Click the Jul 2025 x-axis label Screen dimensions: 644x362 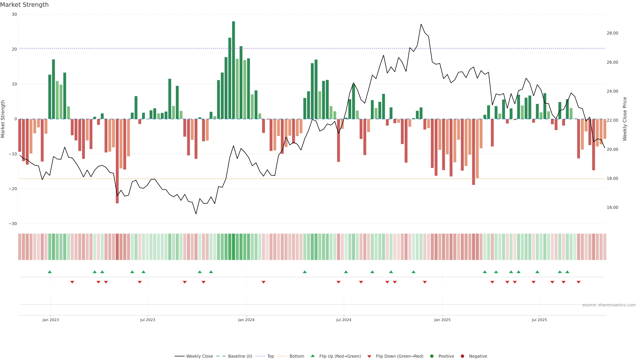(x=539, y=320)
